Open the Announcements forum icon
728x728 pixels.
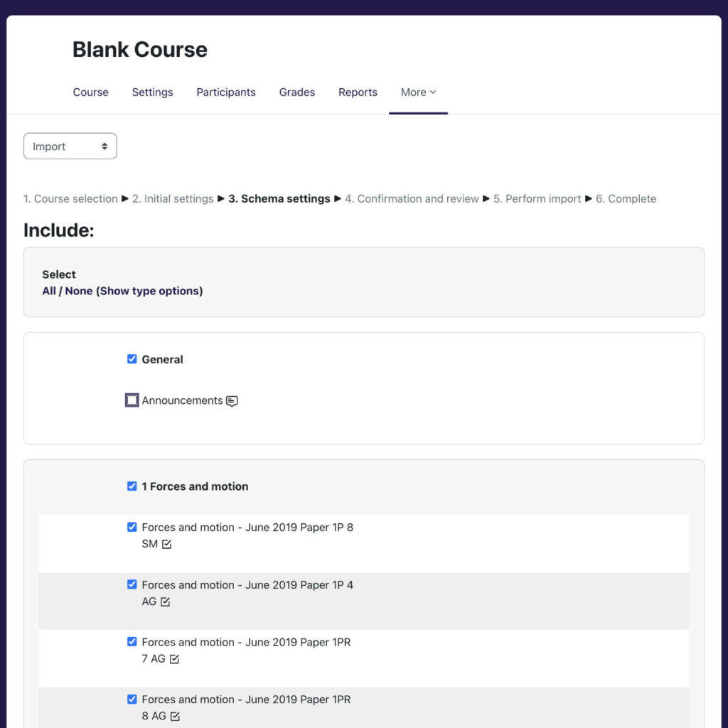232,400
